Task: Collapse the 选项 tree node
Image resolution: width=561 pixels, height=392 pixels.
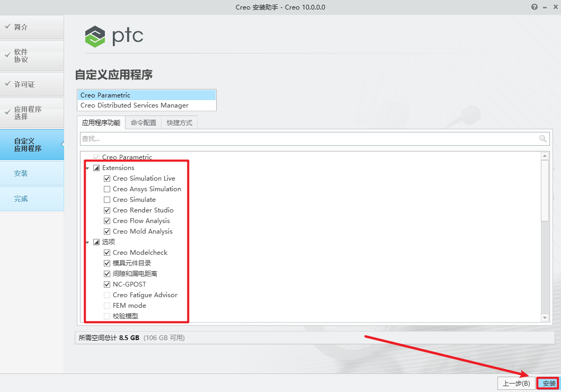Action: click(87, 242)
